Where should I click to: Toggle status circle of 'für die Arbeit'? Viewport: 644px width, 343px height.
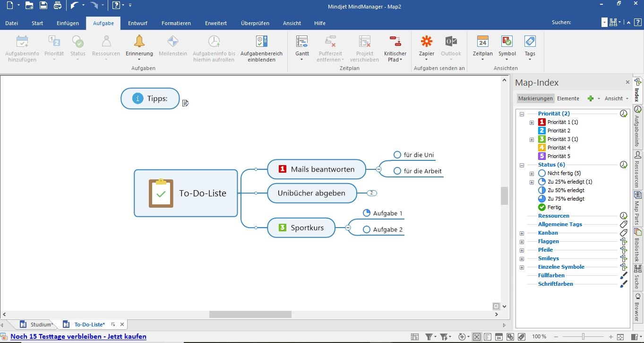[397, 171]
